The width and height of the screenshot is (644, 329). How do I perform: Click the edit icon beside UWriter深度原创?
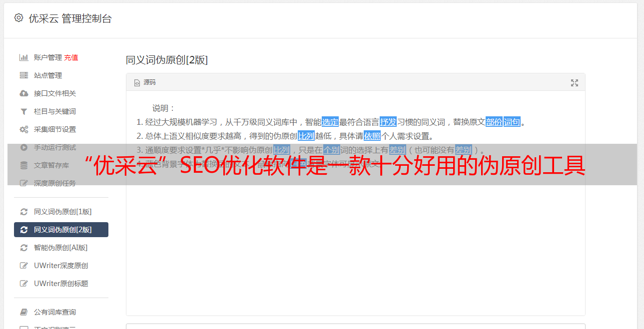point(23,266)
